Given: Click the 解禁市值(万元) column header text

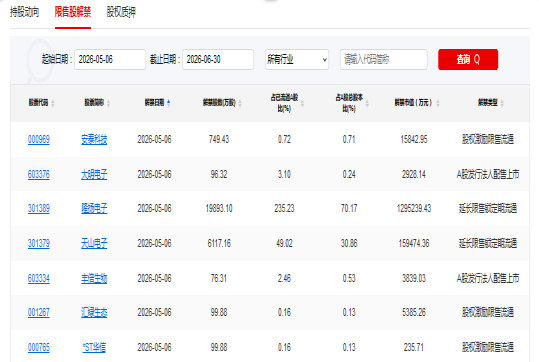Looking at the screenshot, I should pyautogui.click(x=413, y=103).
